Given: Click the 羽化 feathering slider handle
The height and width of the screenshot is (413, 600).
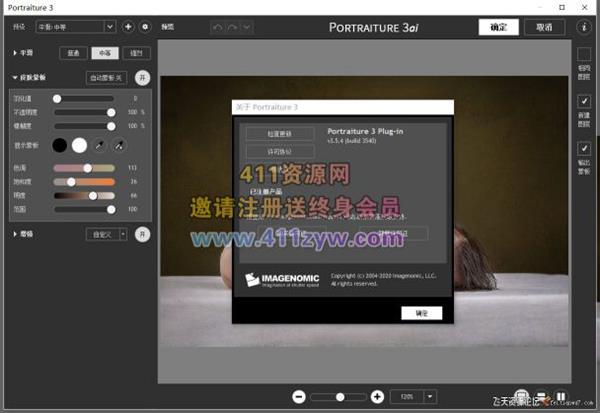Looking at the screenshot, I should 57,99.
